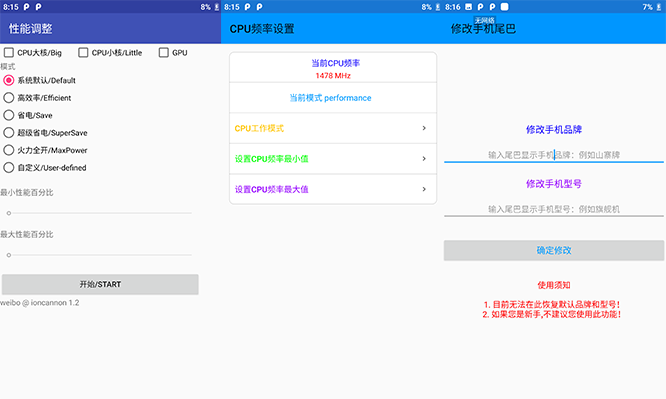Image resolution: width=666 pixels, height=399 pixels.
Task: Click chevron arrow beside 设置CPU频率最小值
Action: [424, 158]
